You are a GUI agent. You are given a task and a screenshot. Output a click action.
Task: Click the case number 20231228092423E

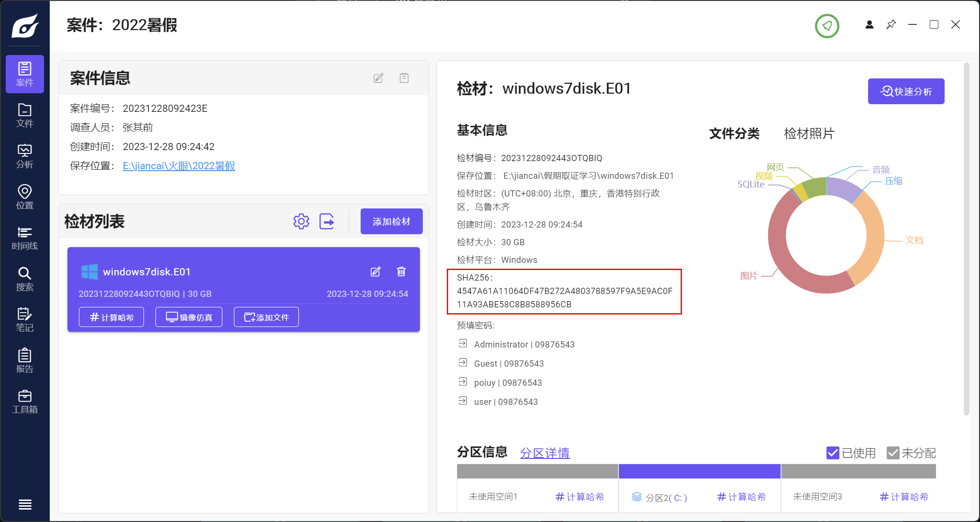(165, 109)
